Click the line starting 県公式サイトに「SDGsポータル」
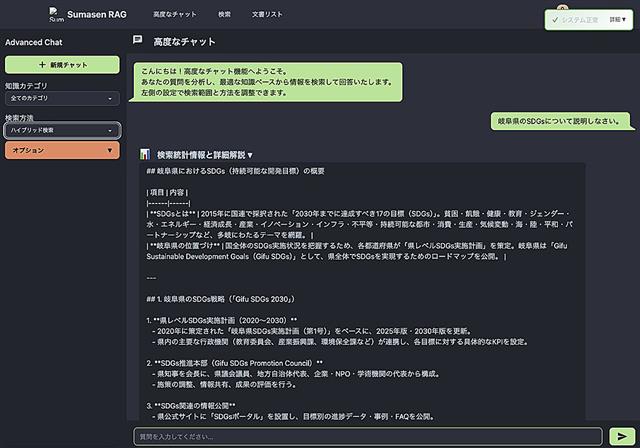The height and width of the screenshot is (448, 640). pos(293,416)
